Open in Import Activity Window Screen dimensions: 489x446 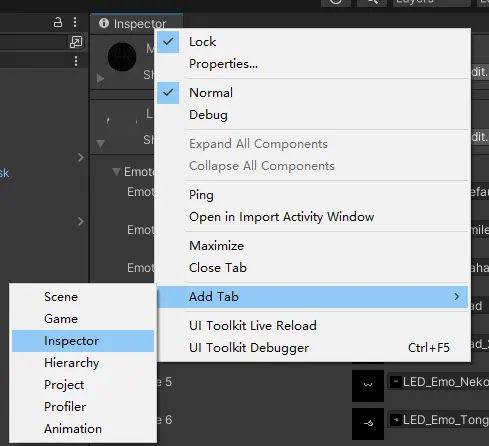[312, 217]
